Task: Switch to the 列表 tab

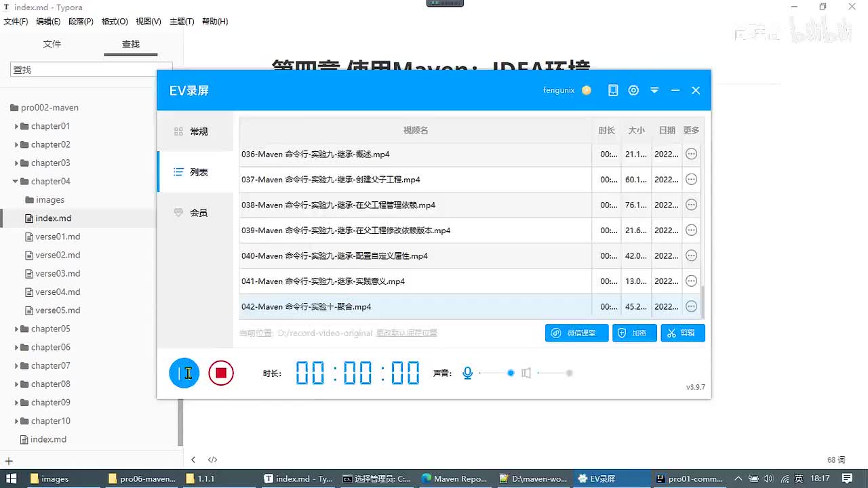Action: pos(195,172)
